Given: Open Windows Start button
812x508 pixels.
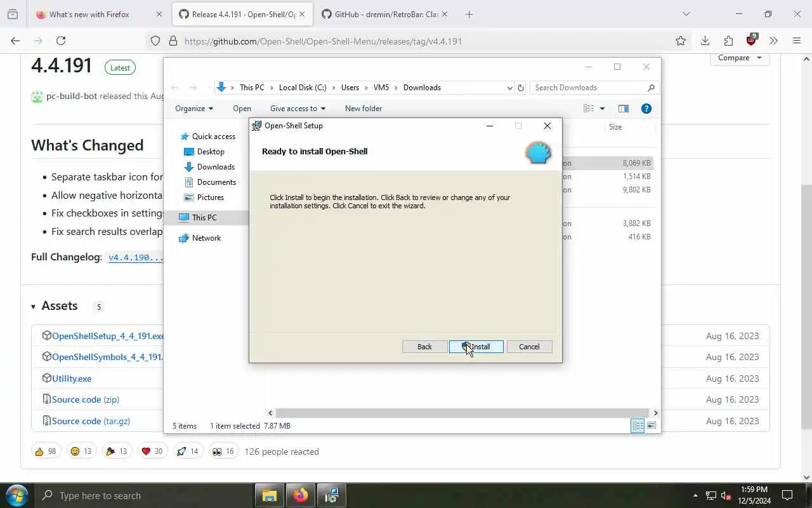Looking at the screenshot, I should pos(16,495).
